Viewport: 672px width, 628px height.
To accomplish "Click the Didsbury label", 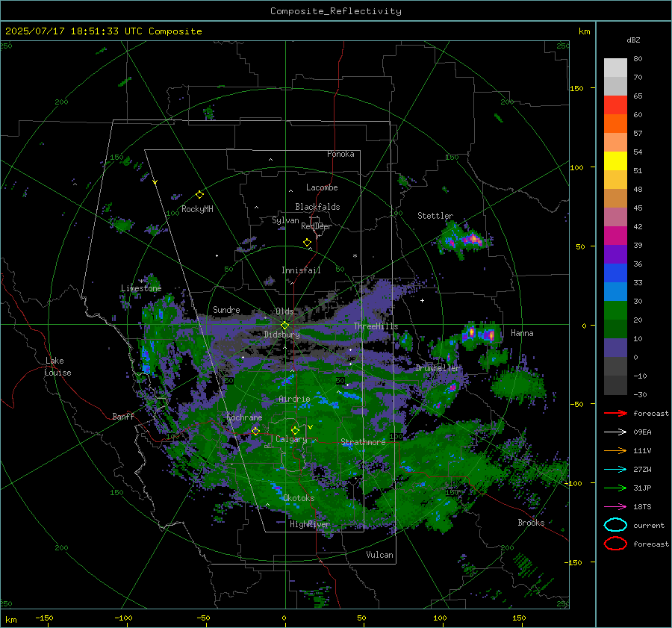I will 281,335.
